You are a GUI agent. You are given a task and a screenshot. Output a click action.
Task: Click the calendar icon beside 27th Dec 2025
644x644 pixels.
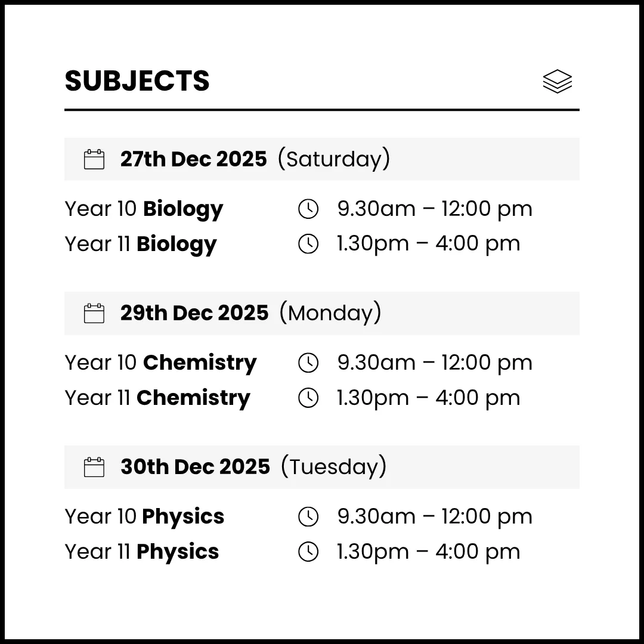[94, 159]
